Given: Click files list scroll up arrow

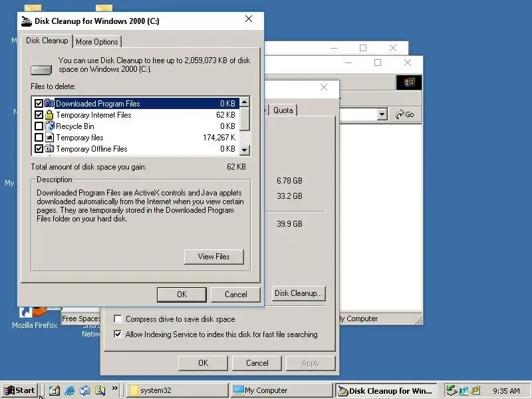Looking at the screenshot, I should (x=244, y=102).
